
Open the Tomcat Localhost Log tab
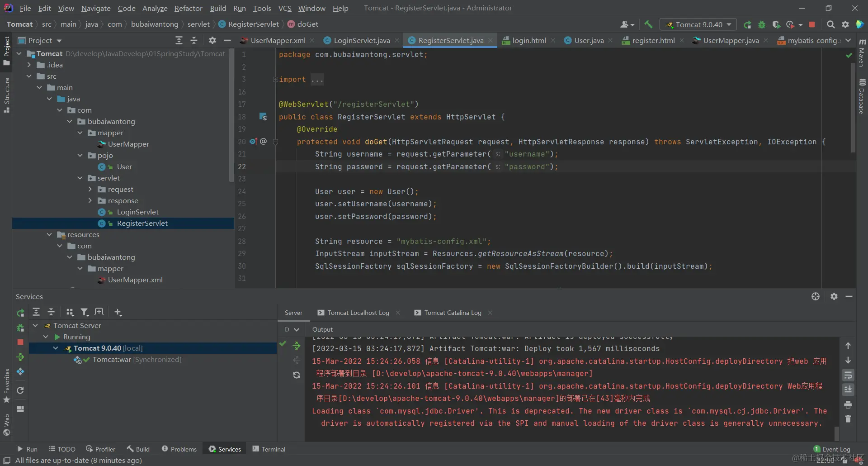point(358,313)
